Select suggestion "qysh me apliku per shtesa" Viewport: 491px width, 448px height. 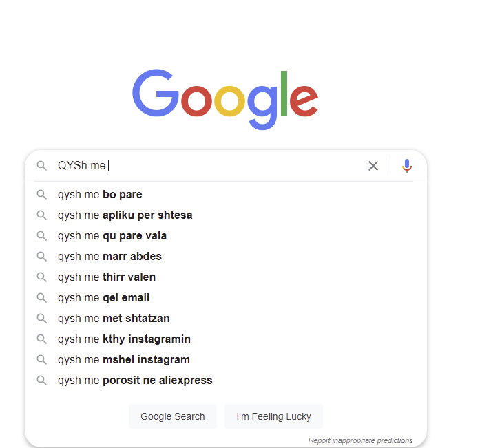[x=125, y=215]
